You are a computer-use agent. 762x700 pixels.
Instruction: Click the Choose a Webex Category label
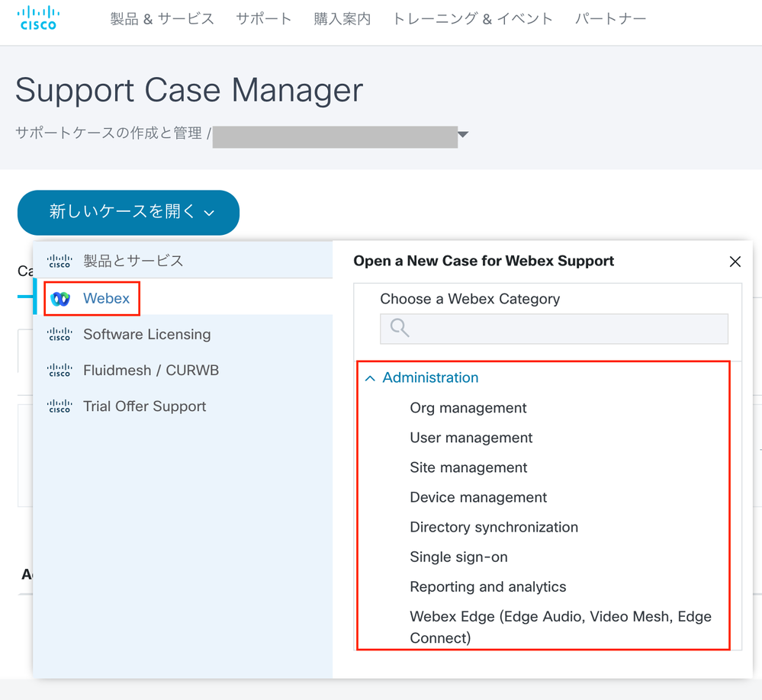pyautogui.click(x=470, y=299)
